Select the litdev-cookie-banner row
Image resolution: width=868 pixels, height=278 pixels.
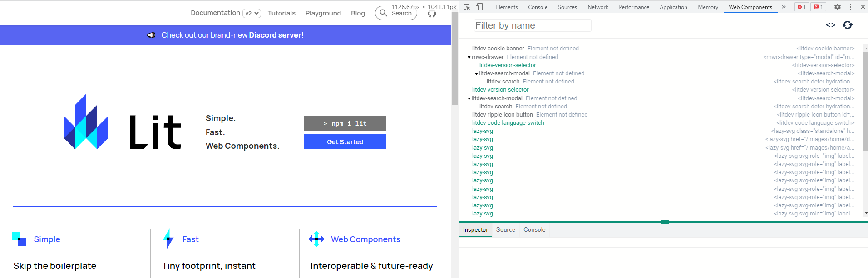(663, 49)
